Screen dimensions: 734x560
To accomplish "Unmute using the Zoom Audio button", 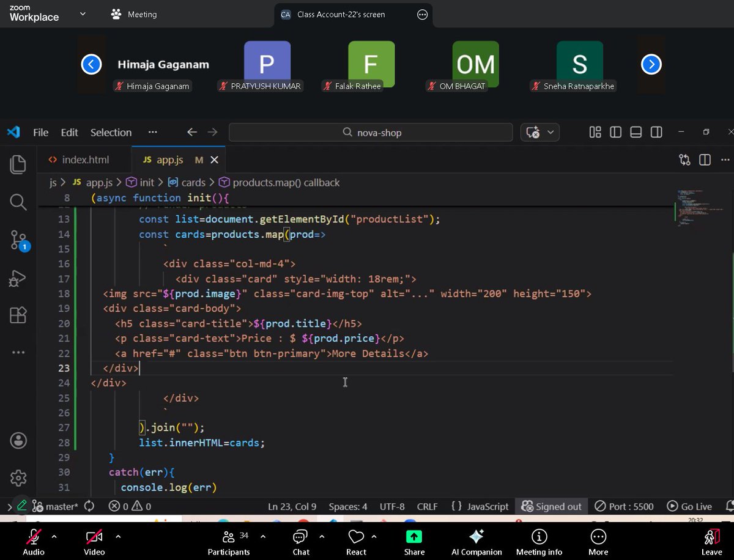I will point(34,542).
